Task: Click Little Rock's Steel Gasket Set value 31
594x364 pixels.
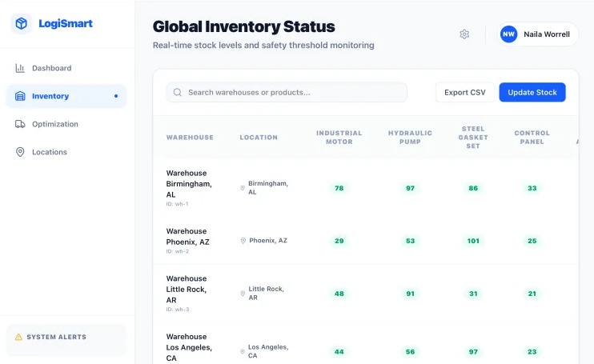Action: click(x=473, y=294)
